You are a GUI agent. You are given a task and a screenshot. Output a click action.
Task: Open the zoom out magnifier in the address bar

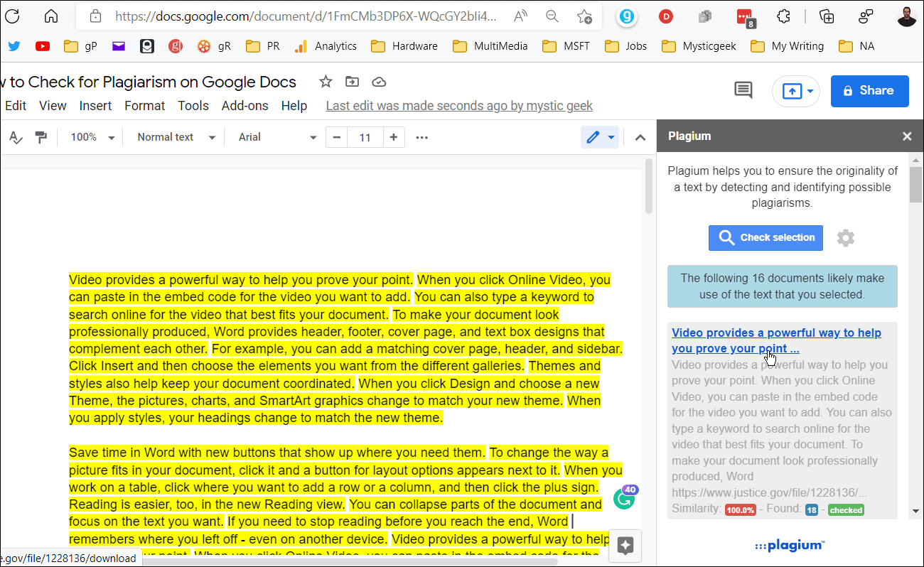552,16
